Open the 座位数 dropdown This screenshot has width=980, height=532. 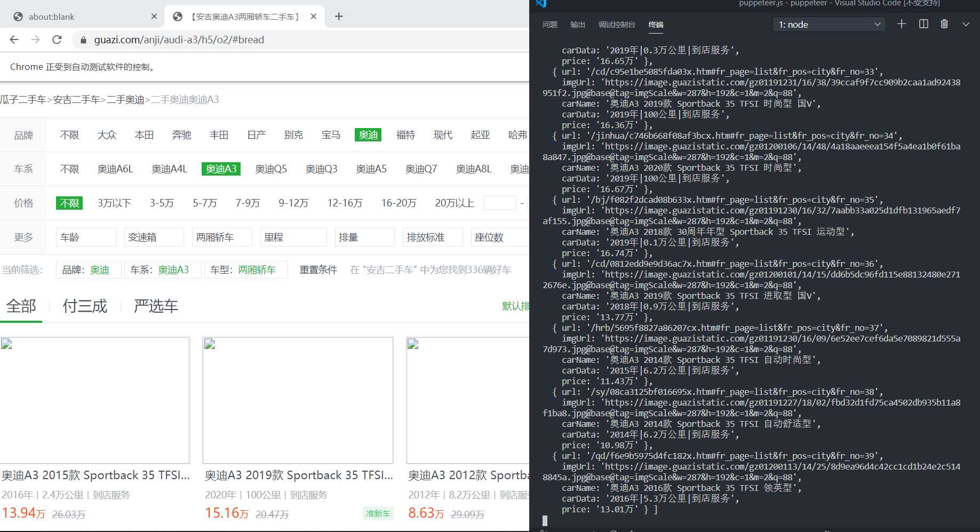point(500,237)
